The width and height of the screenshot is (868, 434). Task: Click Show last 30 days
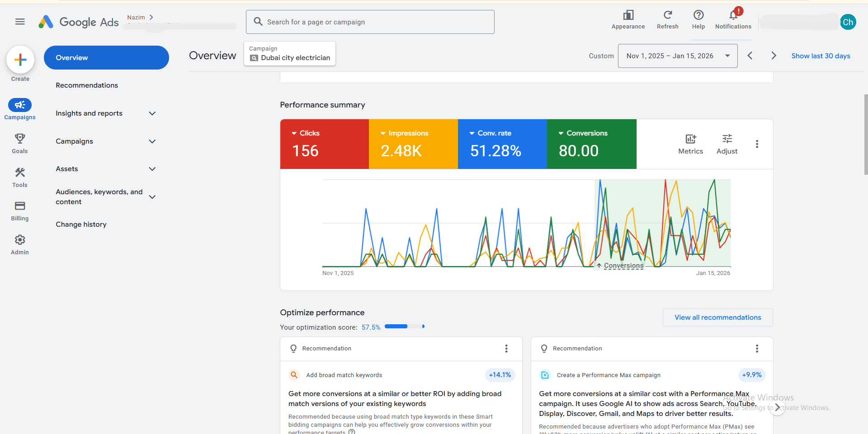point(821,56)
